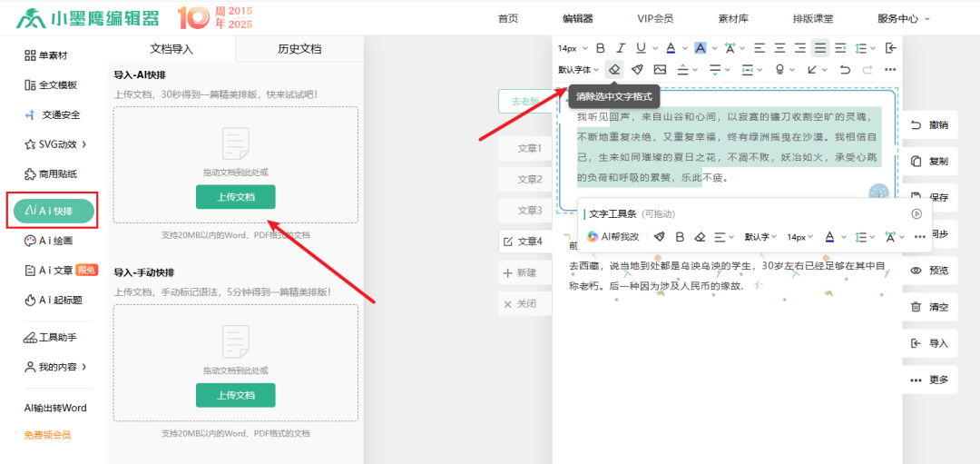This screenshot has height=464, width=980.
Task: Switch to the 历史文档 tab
Action: 299,49
